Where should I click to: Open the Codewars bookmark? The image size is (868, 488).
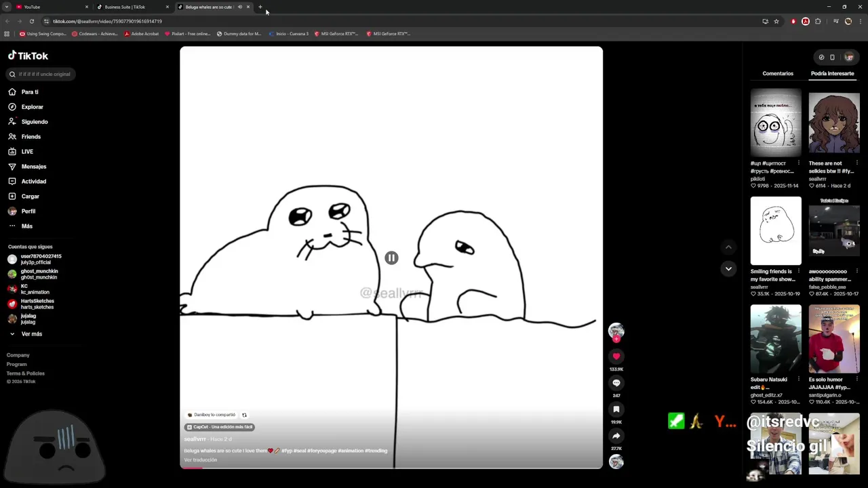[x=95, y=33]
